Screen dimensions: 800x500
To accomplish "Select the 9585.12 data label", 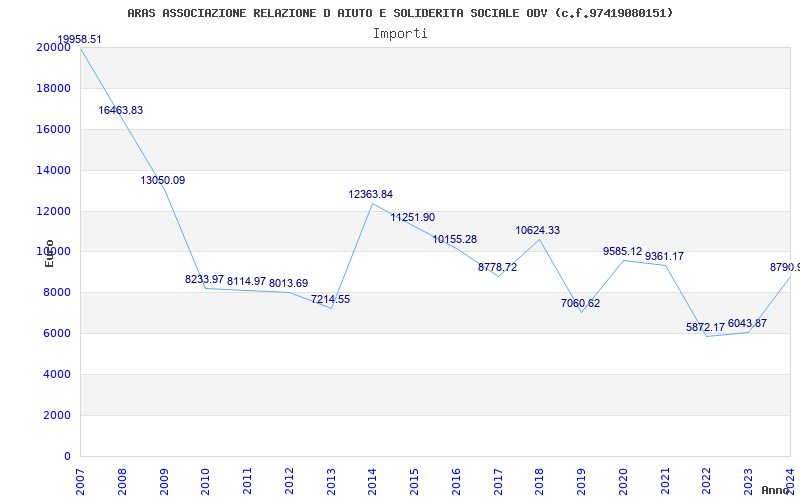I will 622,252.
